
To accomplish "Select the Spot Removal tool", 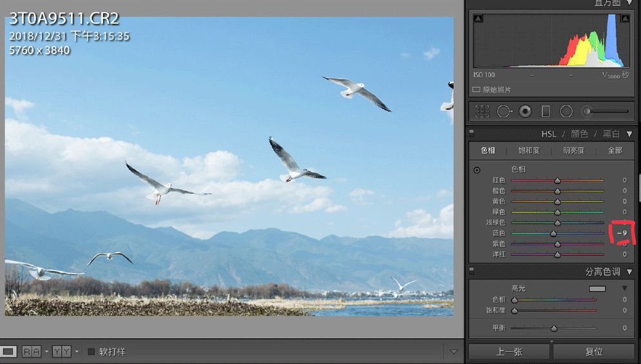I will [x=504, y=111].
